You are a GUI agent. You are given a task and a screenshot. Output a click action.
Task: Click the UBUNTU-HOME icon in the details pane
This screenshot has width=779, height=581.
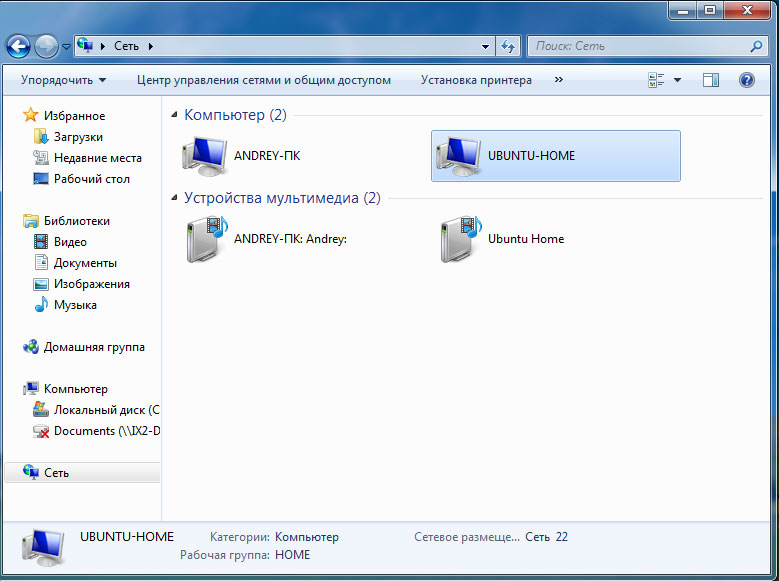tap(43, 547)
